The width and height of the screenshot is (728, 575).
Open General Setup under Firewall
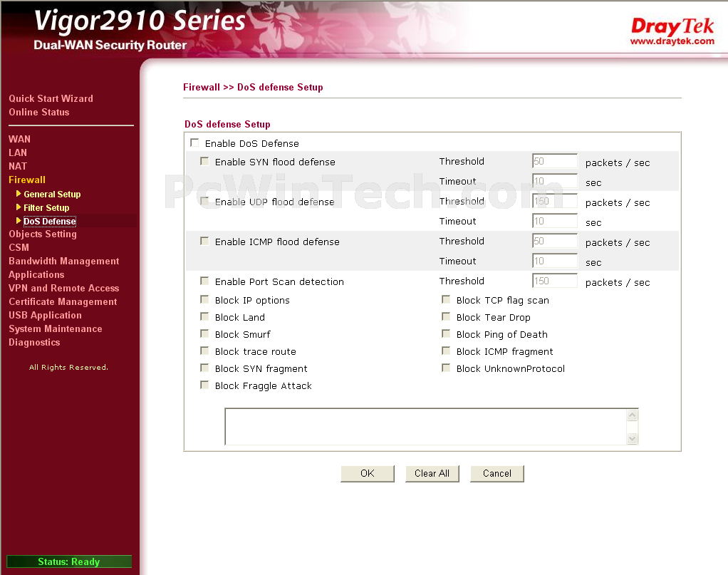click(x=52, y=194)
